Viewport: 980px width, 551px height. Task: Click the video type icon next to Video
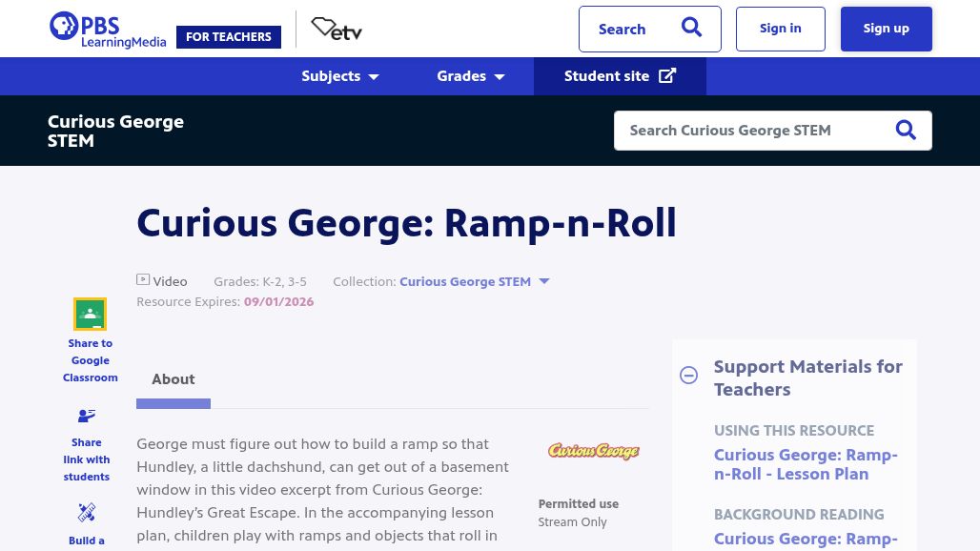click(x=143, y=280)
